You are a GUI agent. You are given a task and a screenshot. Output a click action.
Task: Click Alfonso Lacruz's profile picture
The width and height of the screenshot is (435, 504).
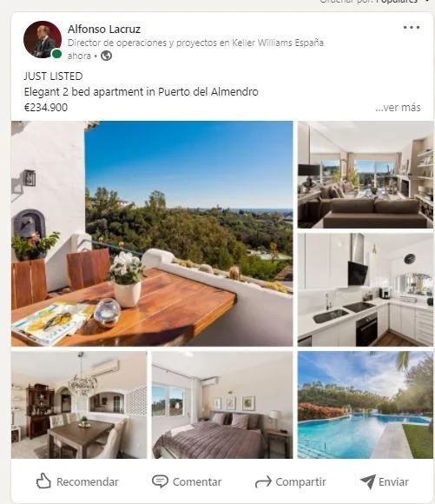point(43,39)
